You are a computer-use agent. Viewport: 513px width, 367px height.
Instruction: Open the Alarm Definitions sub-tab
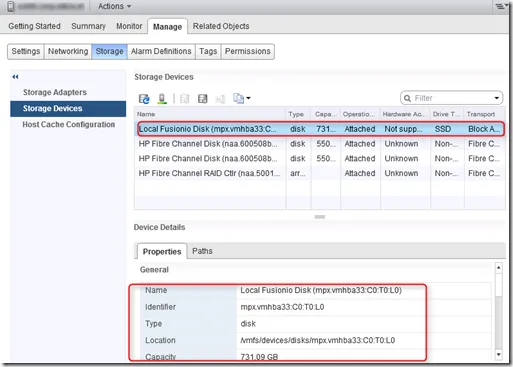pos(161,51)
